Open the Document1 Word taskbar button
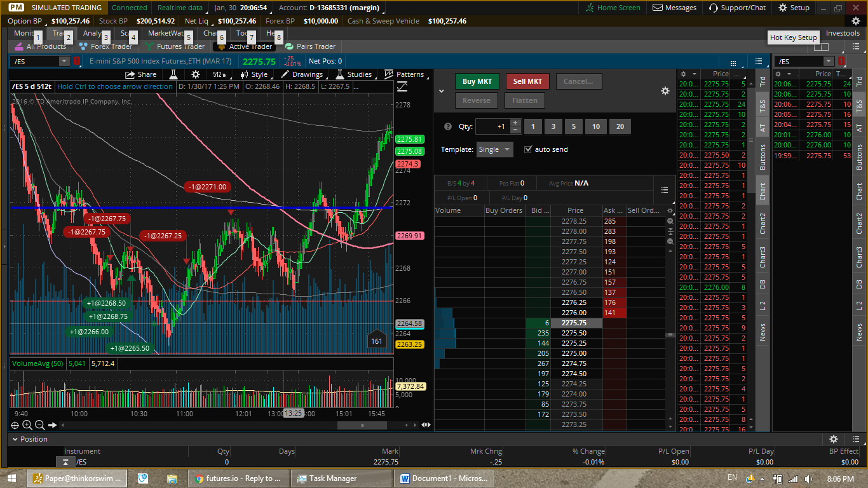The width and height of the screenshot is (868, 488). [445, 478]
